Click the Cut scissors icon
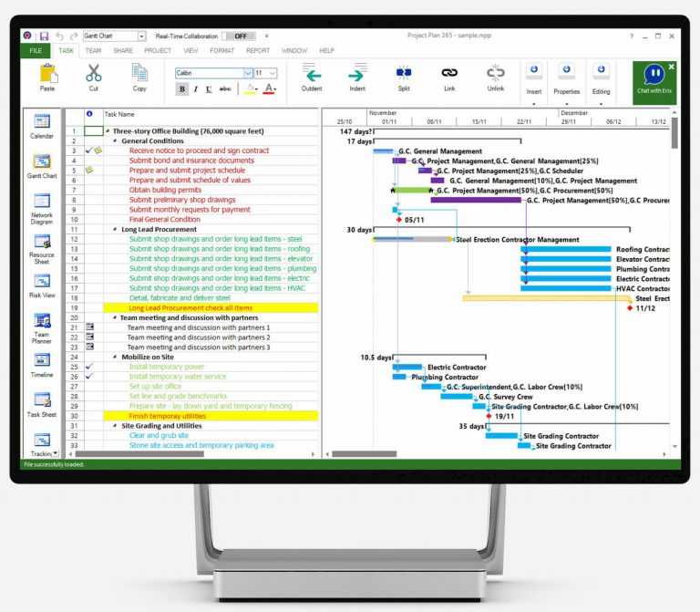700x612 pixels. point(93,73)
